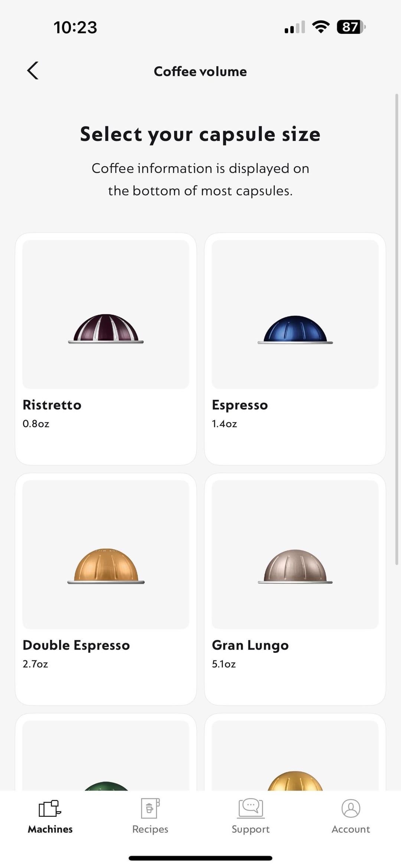Screen dimensions: 401x868
Task: Tap the battery level indicator
Action: (x=351, y=27)
